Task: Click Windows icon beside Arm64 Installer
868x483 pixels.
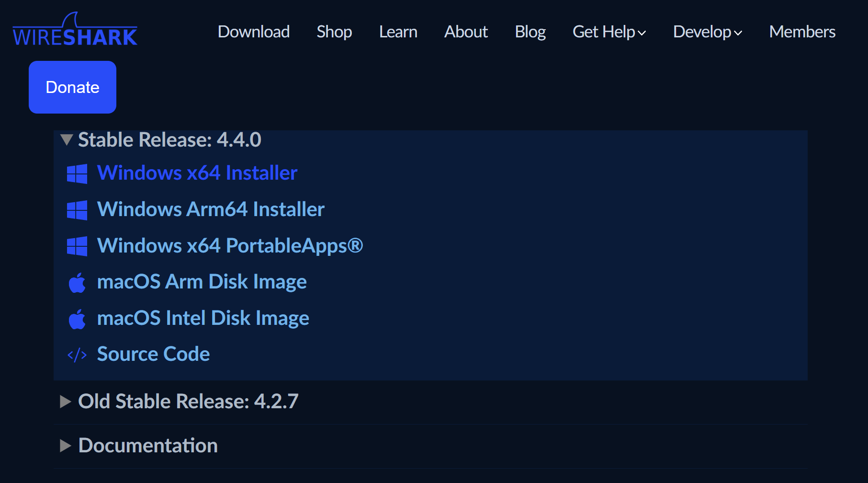Action: 77,210
